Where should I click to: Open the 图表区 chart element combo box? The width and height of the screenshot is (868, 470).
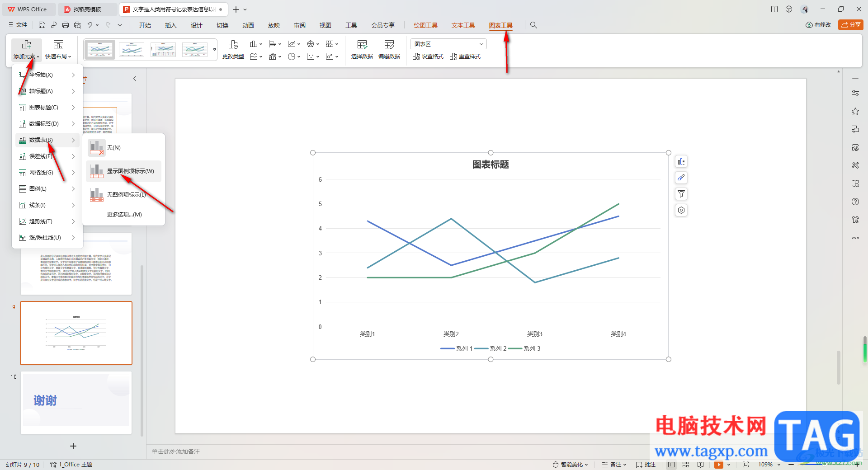448,44
